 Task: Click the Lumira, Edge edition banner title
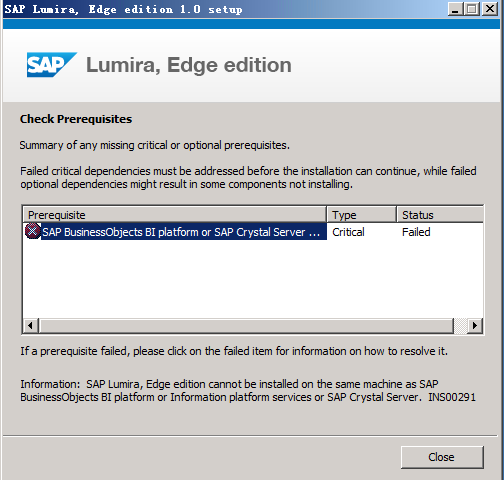tap(189, 65)
